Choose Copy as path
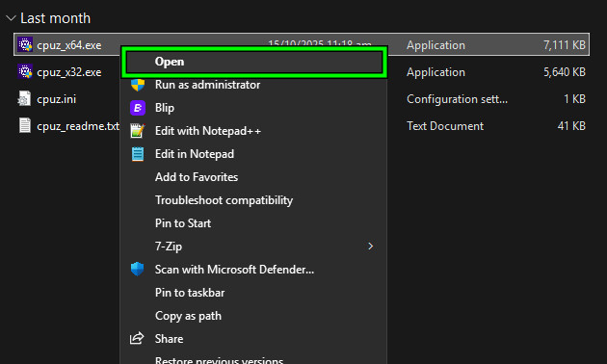607x364 pixels. (254, 316)
